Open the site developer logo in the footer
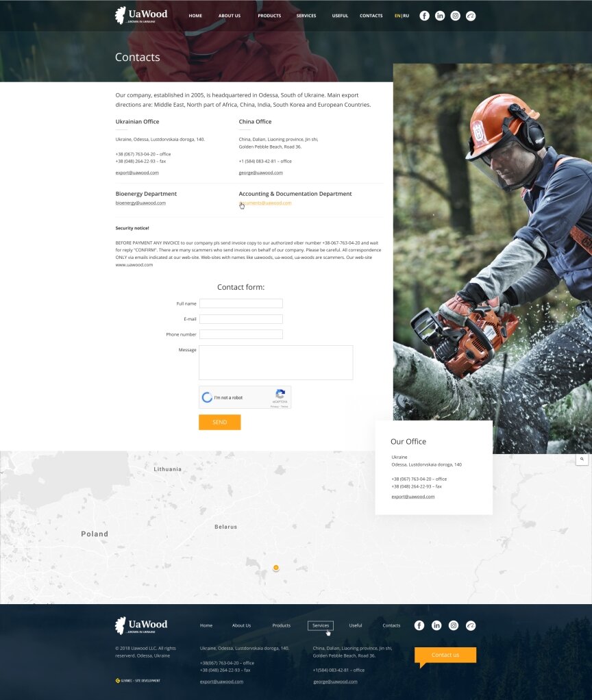Screen dimensions: 592x700 [138, 681]
